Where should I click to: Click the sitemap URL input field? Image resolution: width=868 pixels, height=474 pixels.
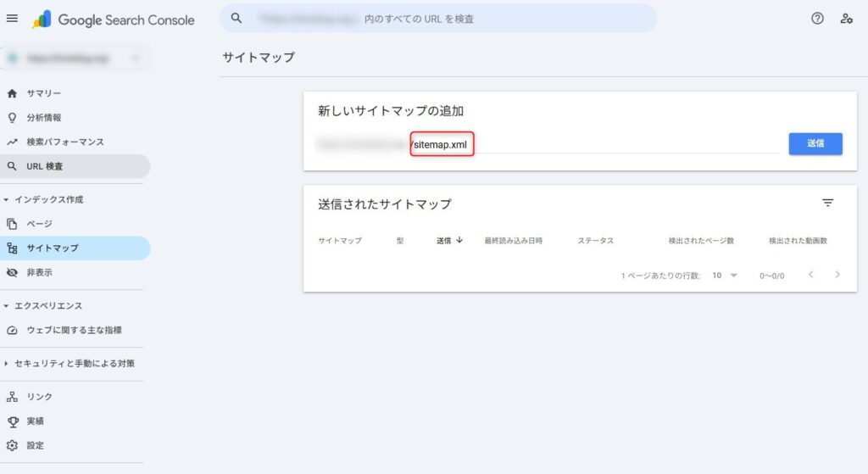(593, 145)
